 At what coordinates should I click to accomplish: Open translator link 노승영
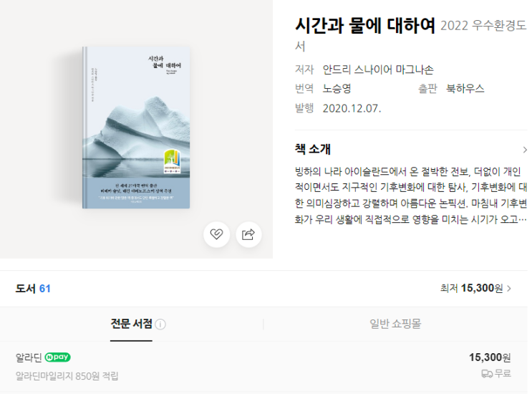(337, 89)
